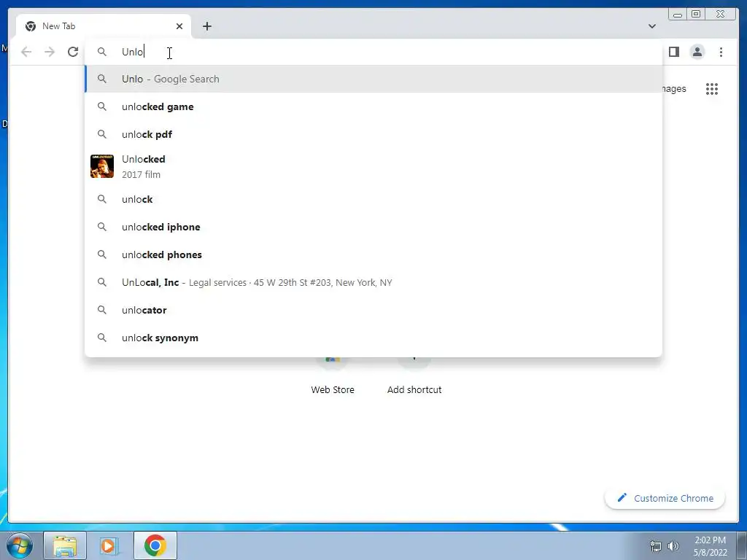Open the Images link

pyautogui.click(x=674, y=89)
